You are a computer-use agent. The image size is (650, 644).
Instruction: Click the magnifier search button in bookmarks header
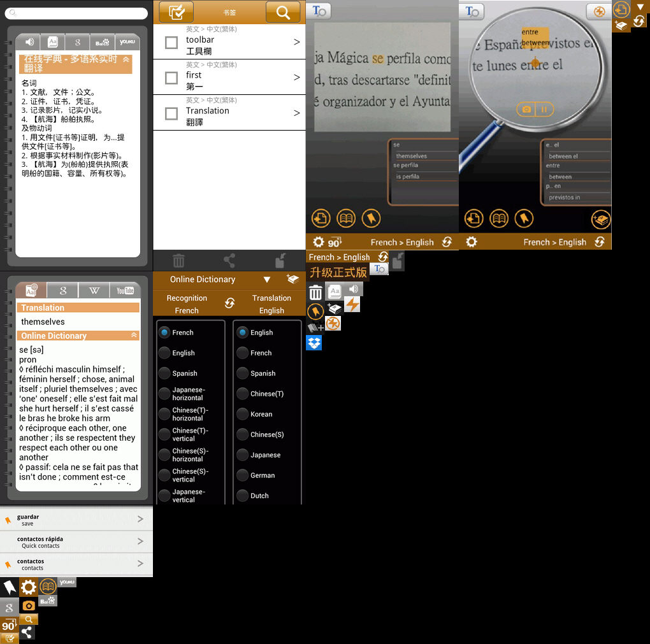click(283, 12)
